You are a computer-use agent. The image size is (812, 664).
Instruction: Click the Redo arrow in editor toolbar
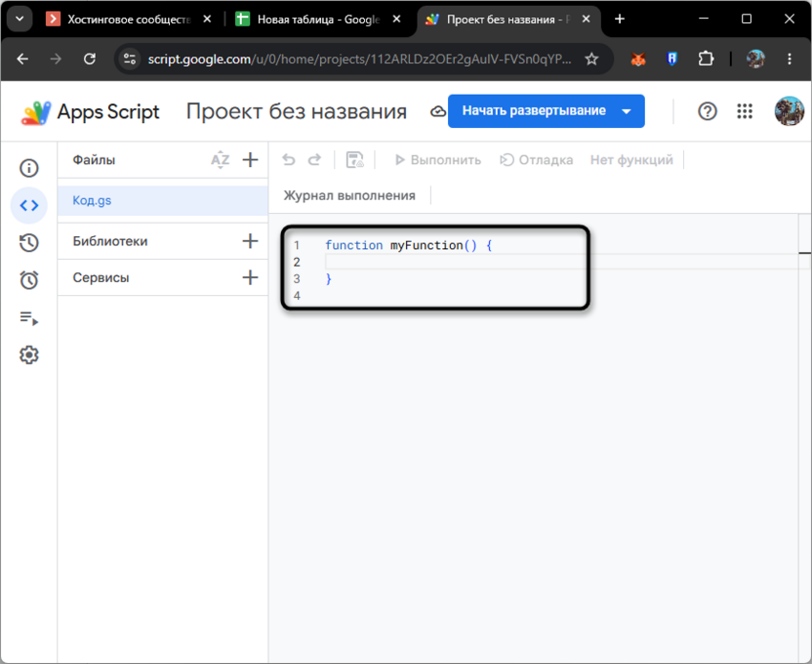click(x=314, y=159)
